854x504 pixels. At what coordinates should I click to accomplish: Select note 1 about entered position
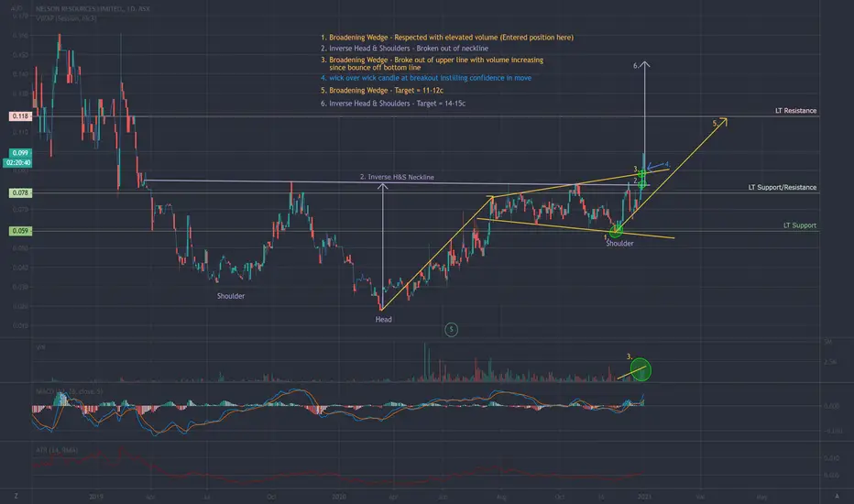coord(446,38)
